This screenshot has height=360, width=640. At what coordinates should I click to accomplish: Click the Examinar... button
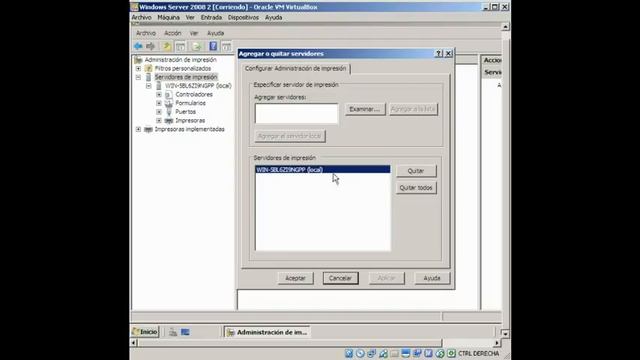(x=365, y=109)
